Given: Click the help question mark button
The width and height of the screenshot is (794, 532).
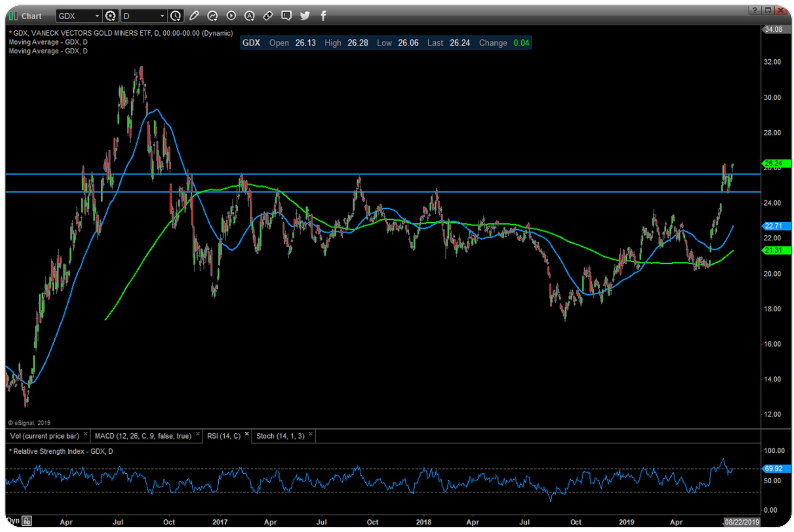Looking at the screenshot, I should tap(754, 10).
